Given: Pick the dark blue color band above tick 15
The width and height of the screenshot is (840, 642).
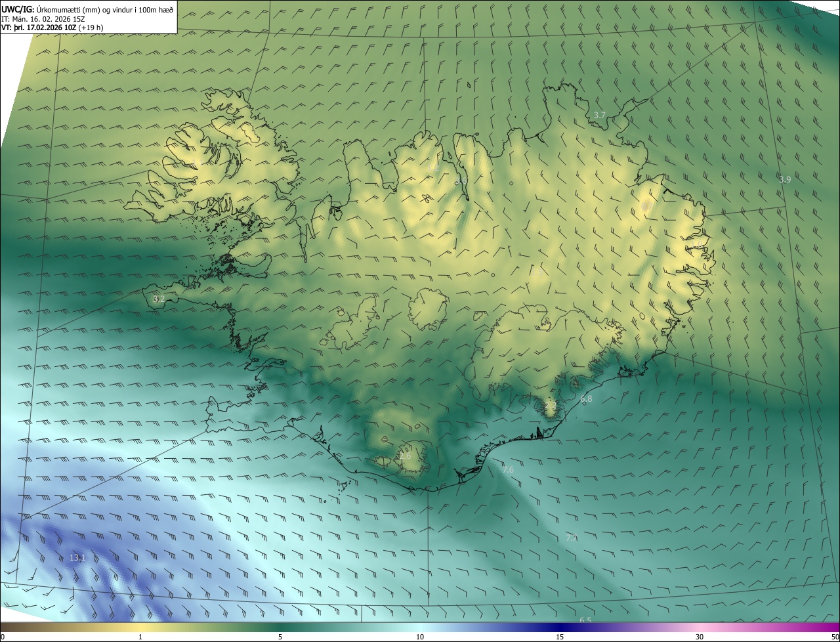Looking at the screenshot, I should (560, 627).
